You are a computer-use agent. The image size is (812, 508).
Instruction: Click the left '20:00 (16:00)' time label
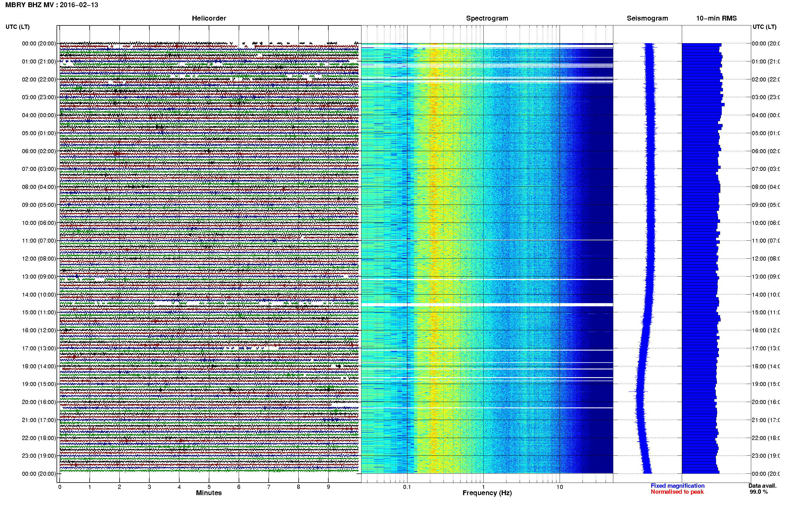[x=39, y=402]
